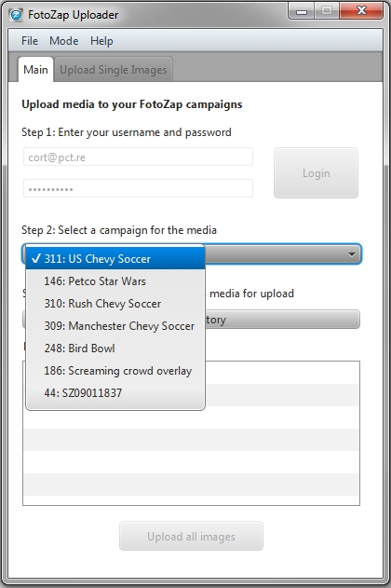The width and height of the screenshot is (391, 588).
Task: Choose 311: US Chevy Soccer campaign
Action: (115, 259)
